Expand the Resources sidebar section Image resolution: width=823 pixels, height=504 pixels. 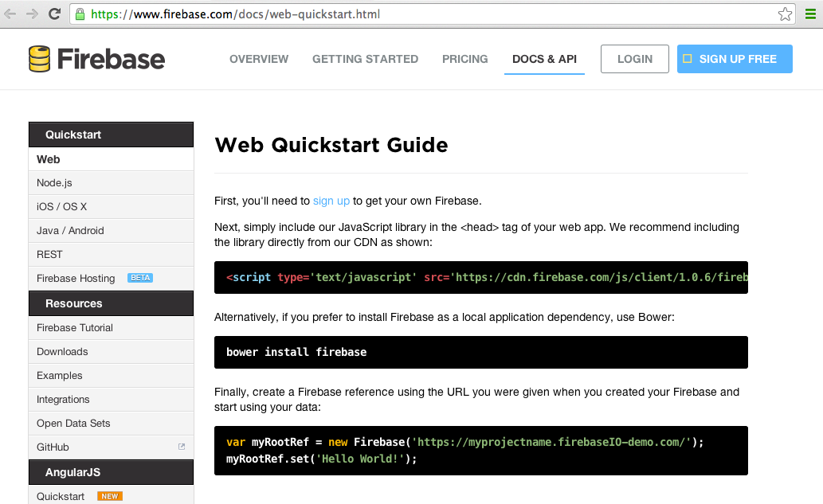pos(111,303)
